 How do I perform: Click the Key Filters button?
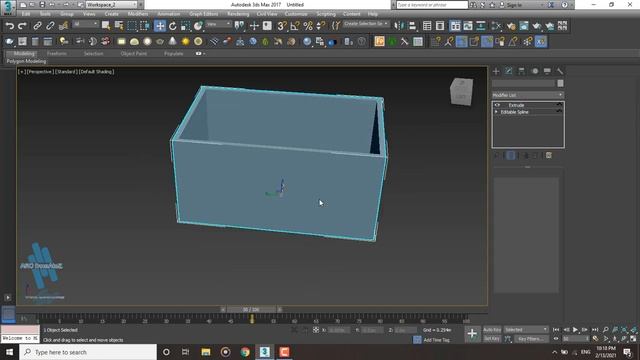coord(531,339)
